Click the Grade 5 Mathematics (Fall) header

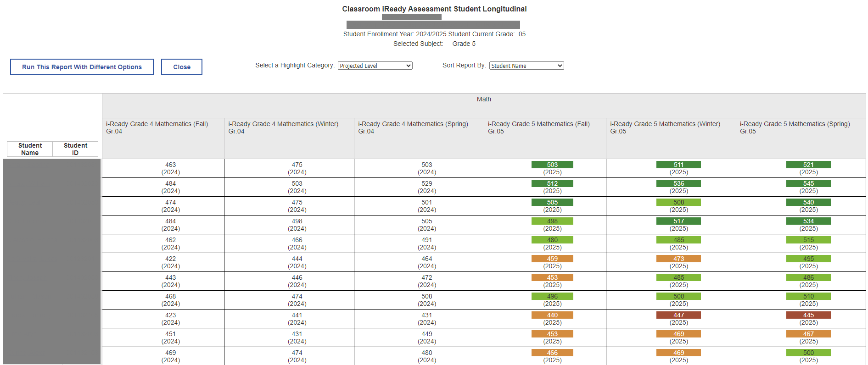coord(545,138)
